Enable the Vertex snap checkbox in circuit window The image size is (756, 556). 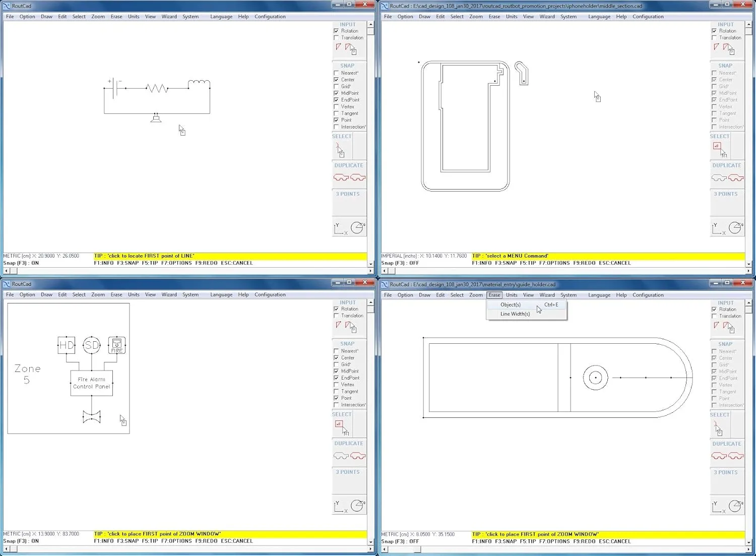(x=336, y=106)
